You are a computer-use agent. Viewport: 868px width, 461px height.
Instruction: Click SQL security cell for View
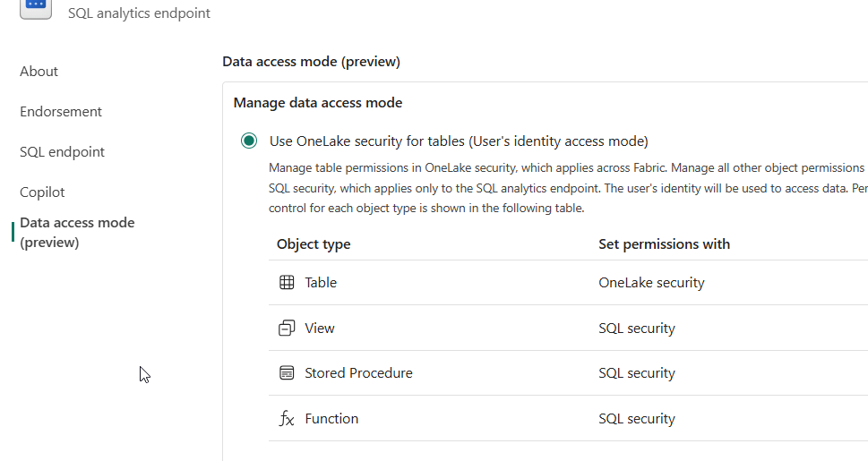pos(637,329)
